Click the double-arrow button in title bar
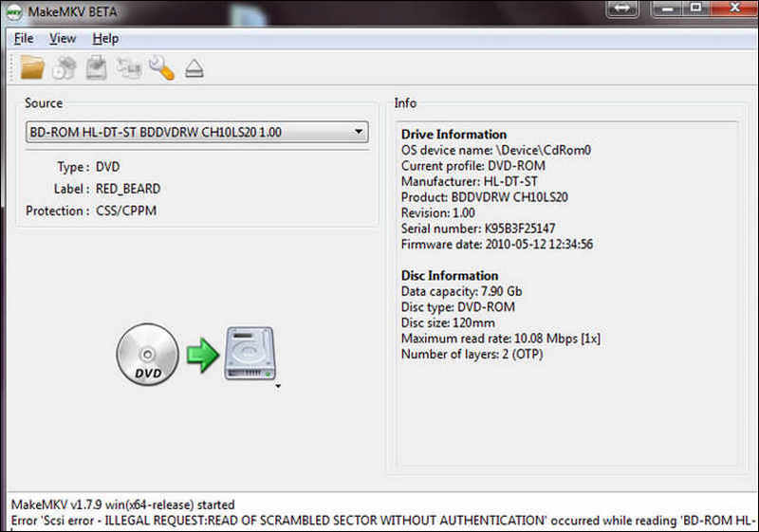This screenshot has width=759, height=532. 622,9
